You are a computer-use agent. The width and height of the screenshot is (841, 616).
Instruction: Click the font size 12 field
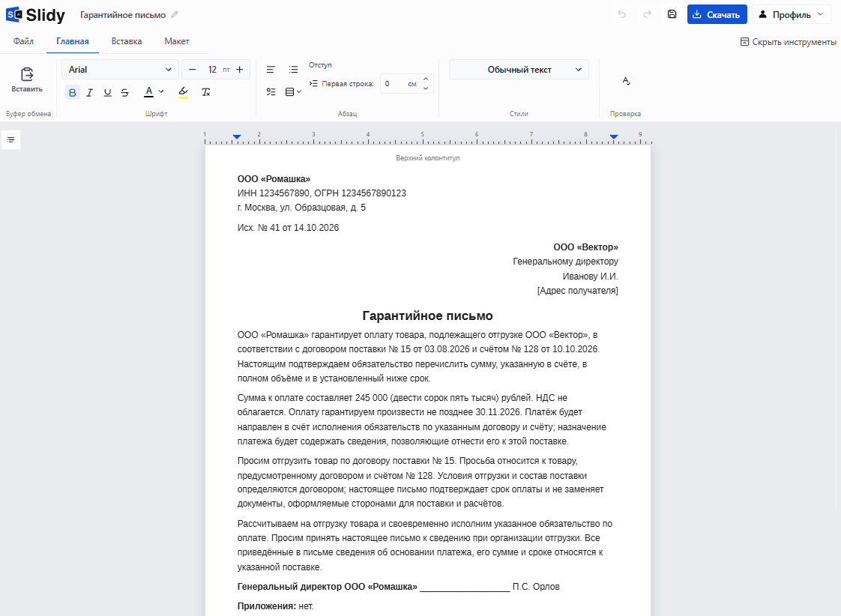coord(212,70)
